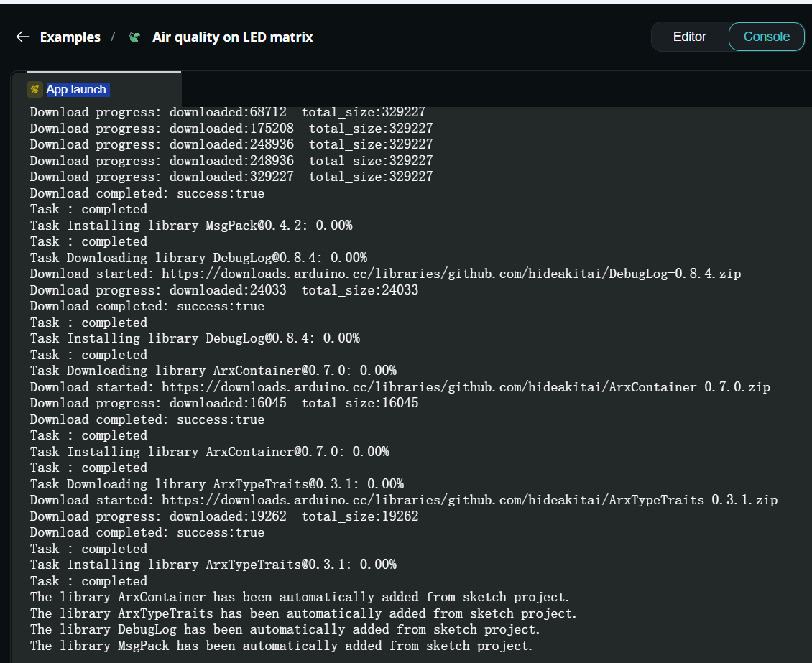Select 'downloaded:24033 total_size:24033' progress line
This screenshot has width=812, height=663.
[x=224, y=289]
